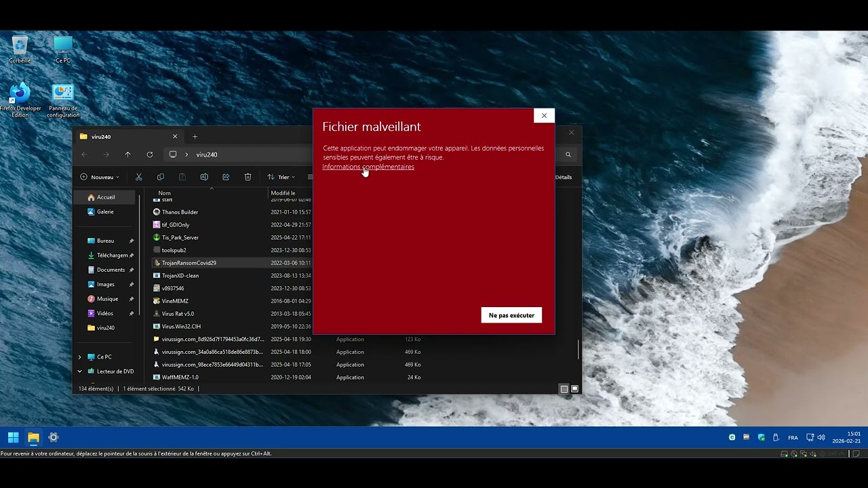Select the Virus Rat v5.0 file
This screenshot has width=868, height=488.
tap(178, 314)
